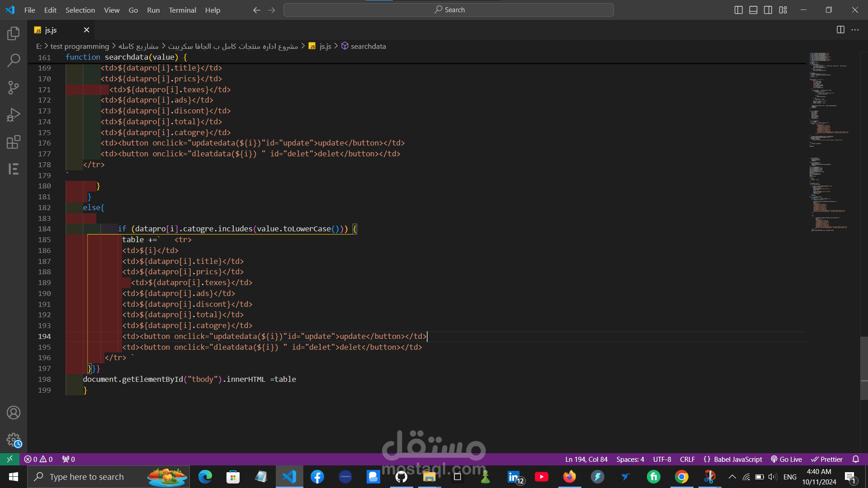Open the Search view in activity bar
The width and height of the screenshot is (868, 488).
pyautogui.click(x=14, y=60)
